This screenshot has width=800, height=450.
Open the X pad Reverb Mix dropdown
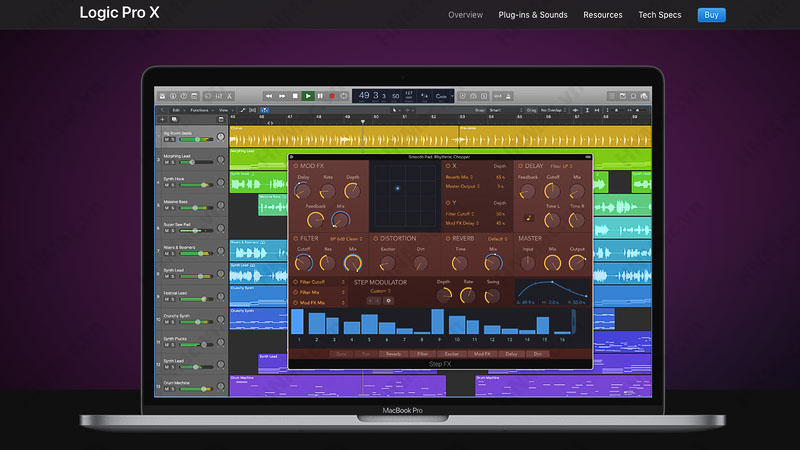coord(459,177)
